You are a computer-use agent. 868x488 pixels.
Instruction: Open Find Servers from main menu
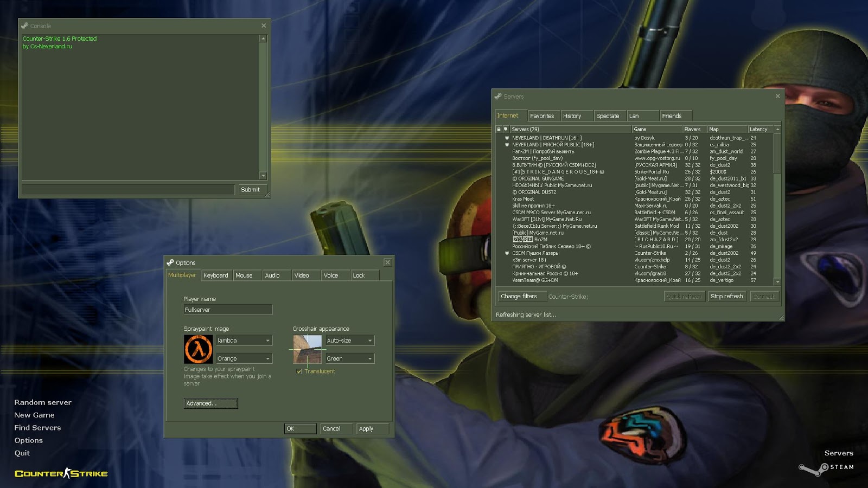(37, 428)
